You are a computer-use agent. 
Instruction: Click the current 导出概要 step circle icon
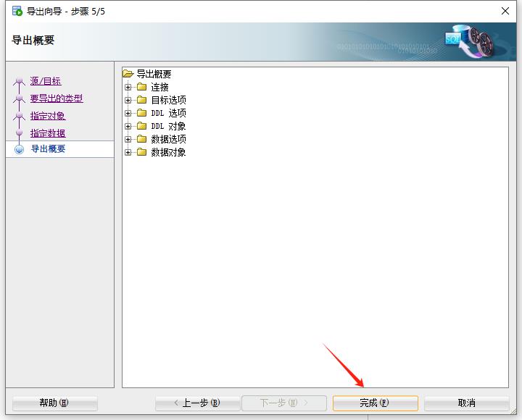(x=20, y=149)
